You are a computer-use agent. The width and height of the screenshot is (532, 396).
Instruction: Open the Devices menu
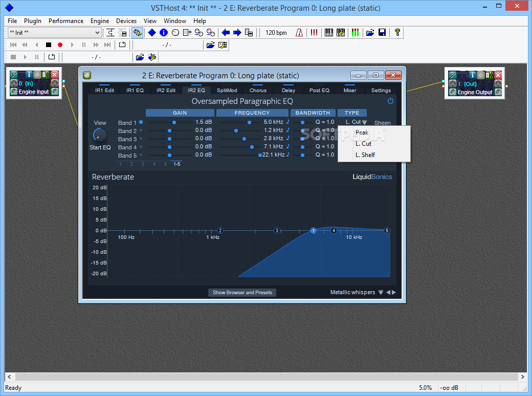[126, 20]
